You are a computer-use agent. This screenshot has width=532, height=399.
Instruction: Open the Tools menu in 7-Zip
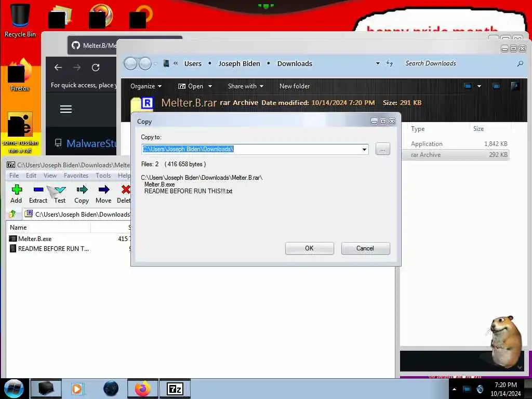tap(103, 176)
